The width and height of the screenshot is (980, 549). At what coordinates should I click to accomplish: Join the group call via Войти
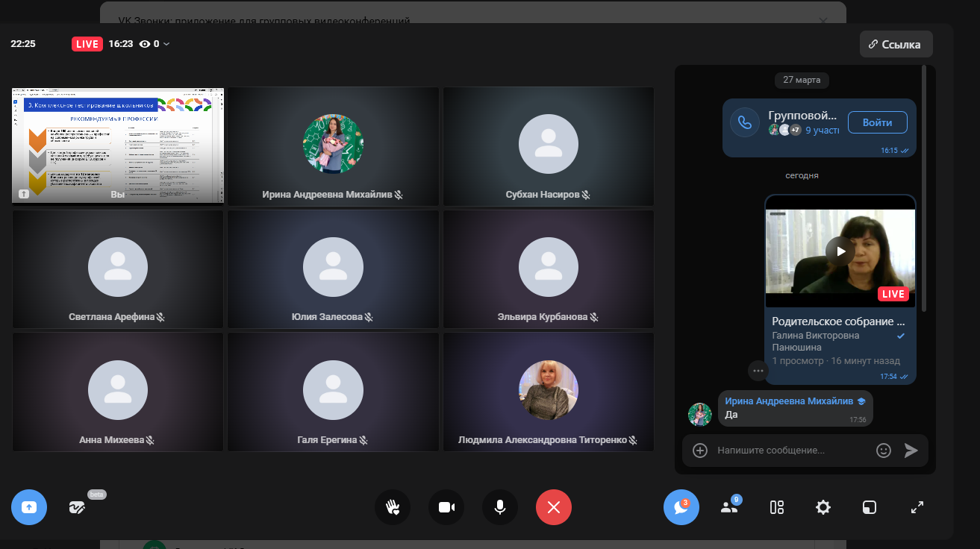coord(878,122)
